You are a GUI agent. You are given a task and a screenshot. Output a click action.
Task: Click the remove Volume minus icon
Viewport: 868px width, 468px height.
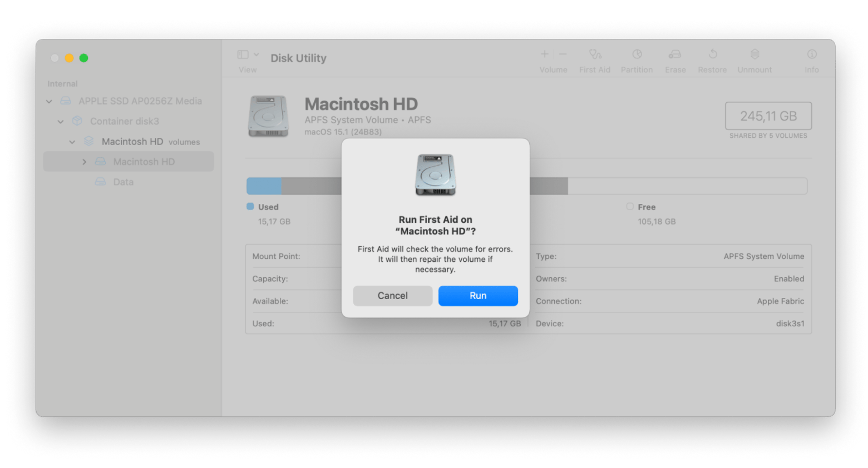[563, 54]
